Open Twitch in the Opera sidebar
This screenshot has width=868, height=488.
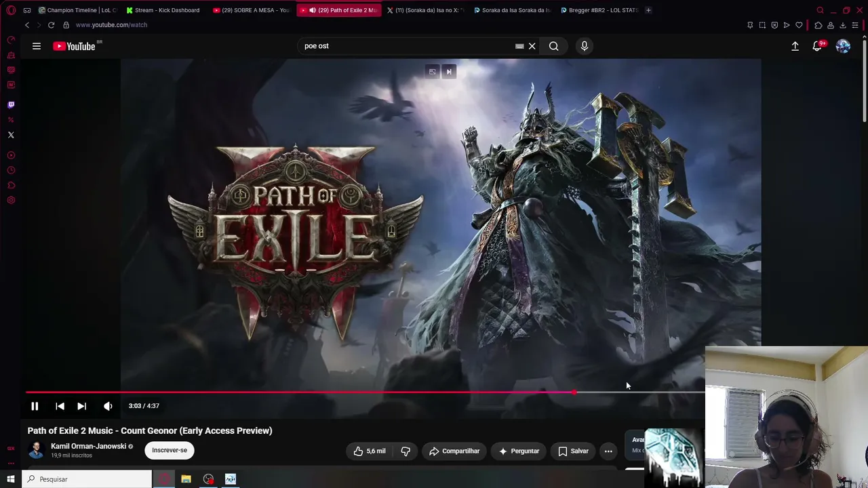pyautogui.click(x=11, y=105)
